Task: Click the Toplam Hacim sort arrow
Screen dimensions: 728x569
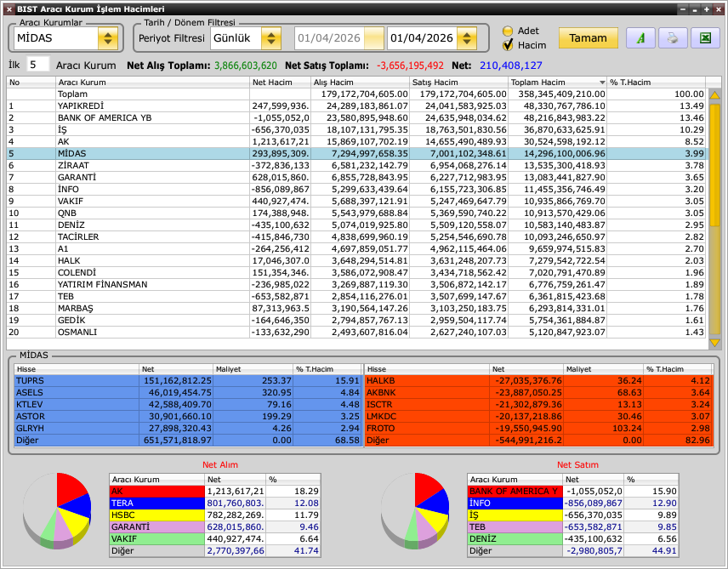Action: click(x=602, y=83)
